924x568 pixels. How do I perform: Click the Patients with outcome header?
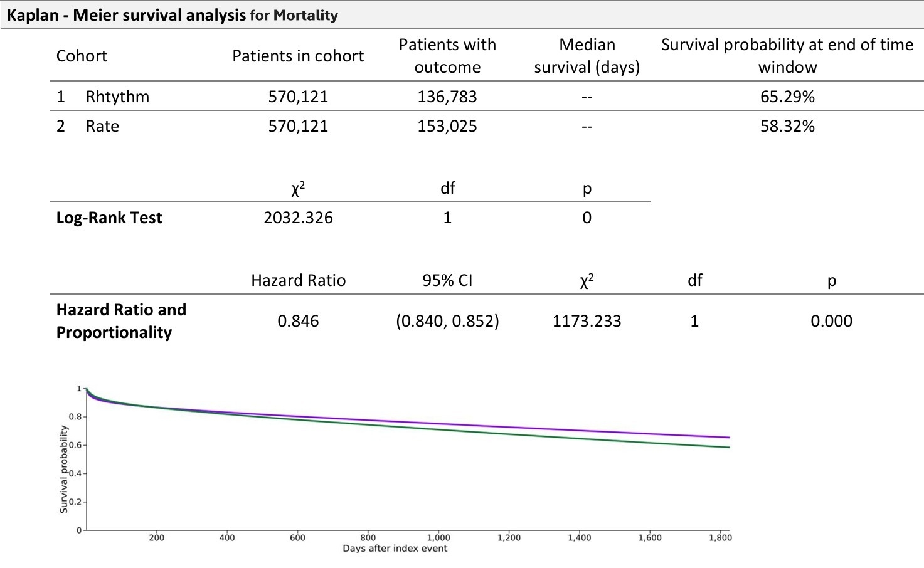coord(447,56)
